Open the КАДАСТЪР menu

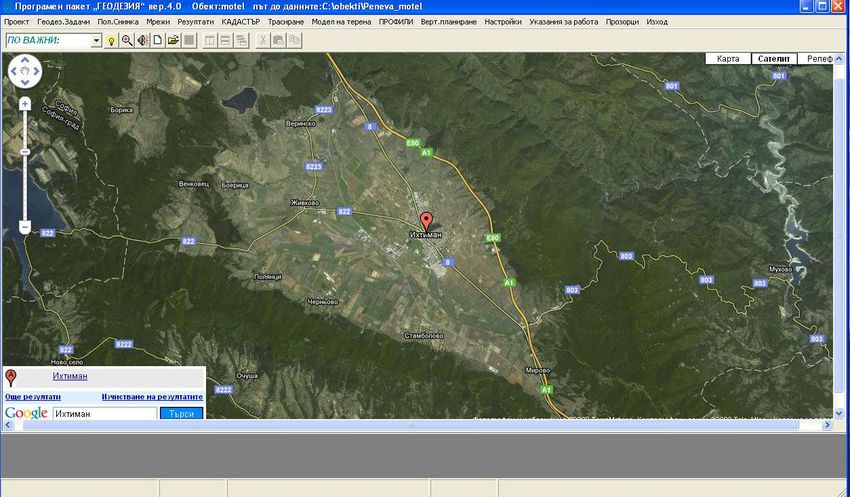[241, 22]
